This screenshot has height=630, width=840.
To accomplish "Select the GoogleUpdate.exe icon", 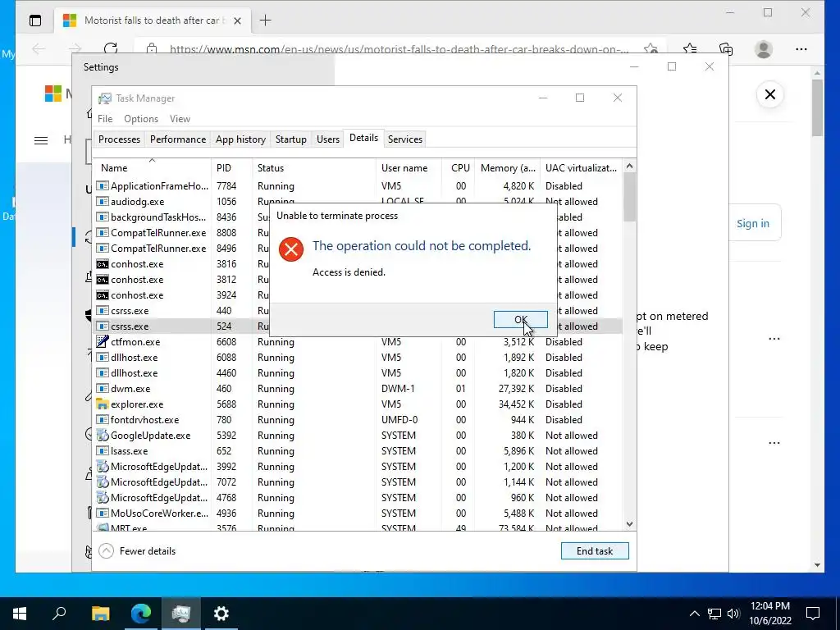I will click(x=103, y=435).
